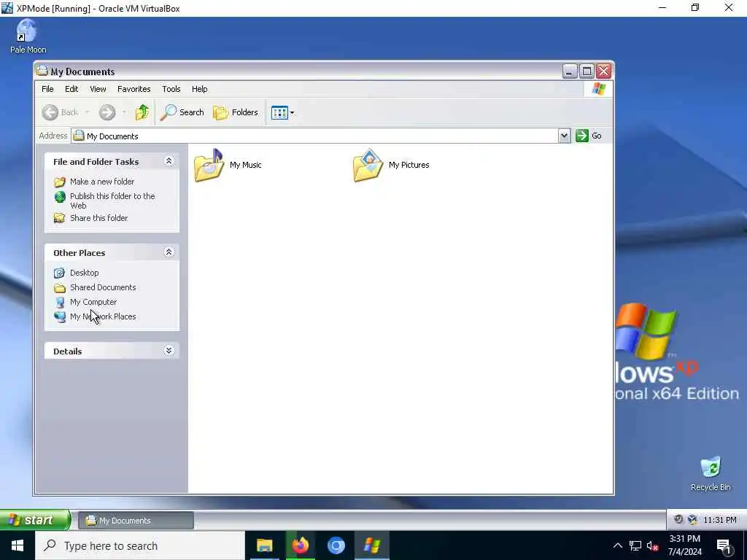Open File Explorer from host taskbar
The width and height of the screenshot is (747, 560).
264,545
